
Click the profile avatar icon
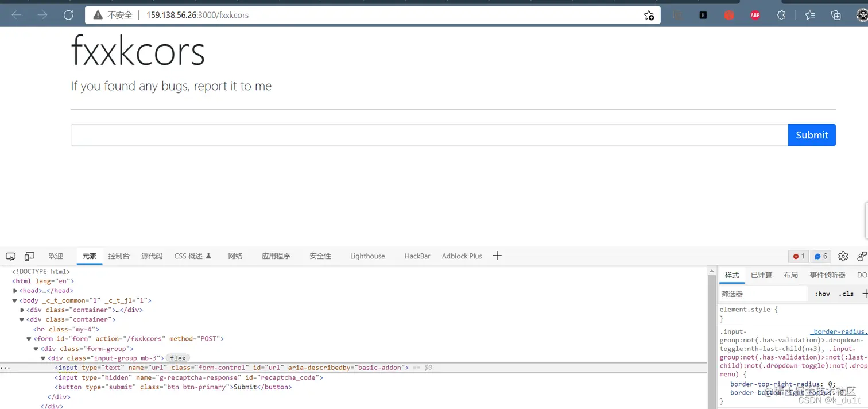point(862,16)
